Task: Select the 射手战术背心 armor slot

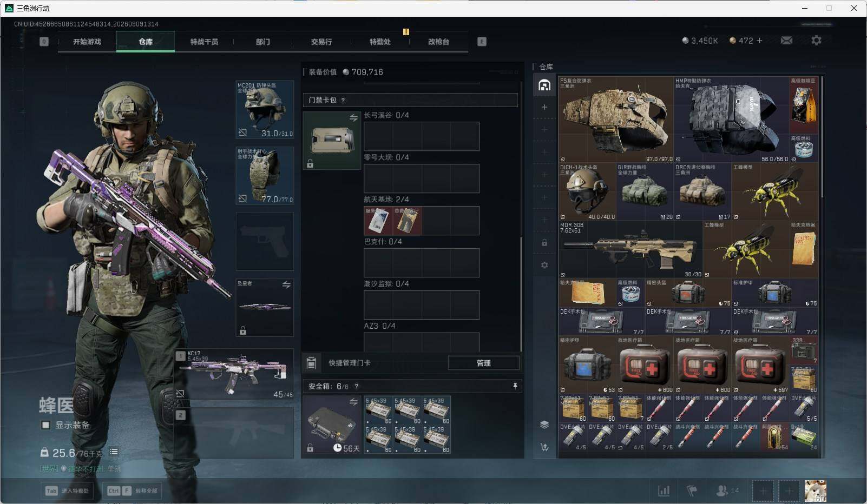Action: coord(265,176)
